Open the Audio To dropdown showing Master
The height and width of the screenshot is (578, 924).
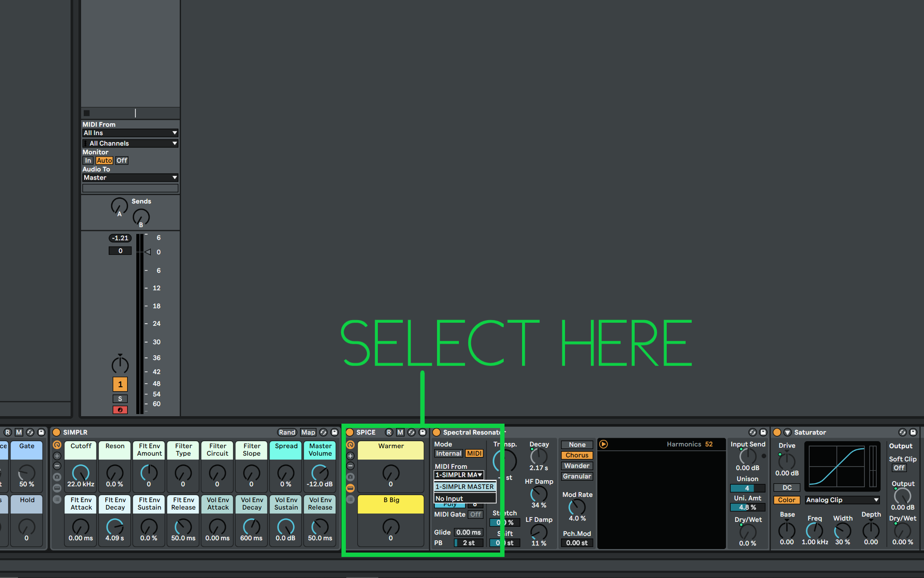130,178
